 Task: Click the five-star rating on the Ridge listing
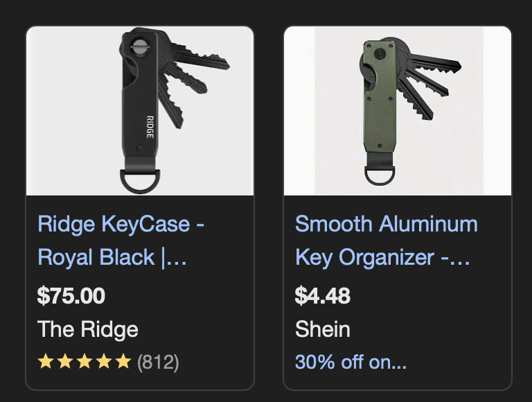coord(84,362)
